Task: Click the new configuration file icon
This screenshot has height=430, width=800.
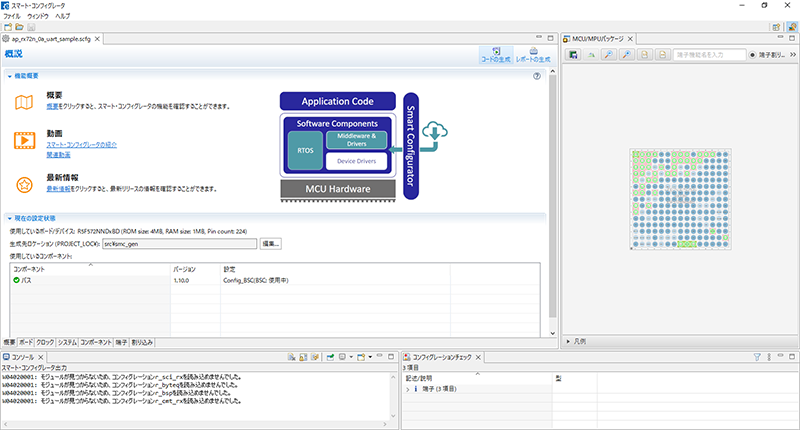Action: (x=8, y=27)
